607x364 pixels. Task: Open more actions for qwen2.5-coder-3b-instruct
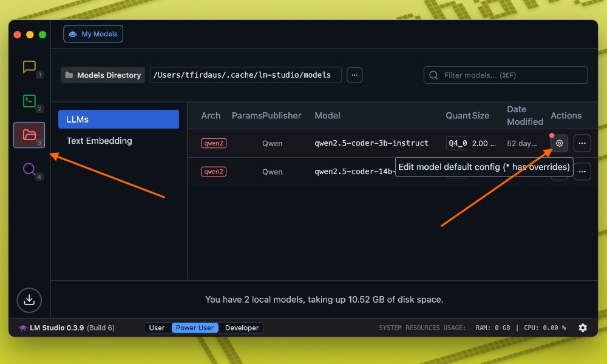point(582,143)
